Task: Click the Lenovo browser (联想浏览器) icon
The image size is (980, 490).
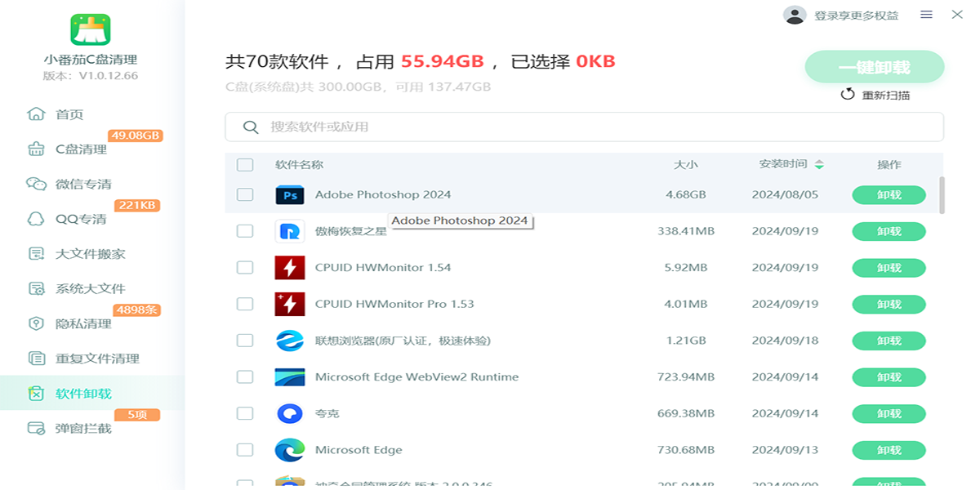Action: tap(289, 341)
